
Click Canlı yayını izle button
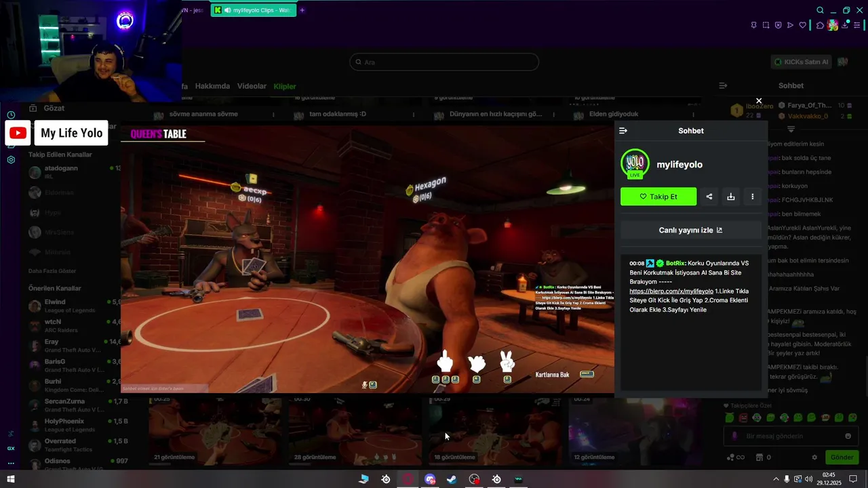(x=691, y=230)
